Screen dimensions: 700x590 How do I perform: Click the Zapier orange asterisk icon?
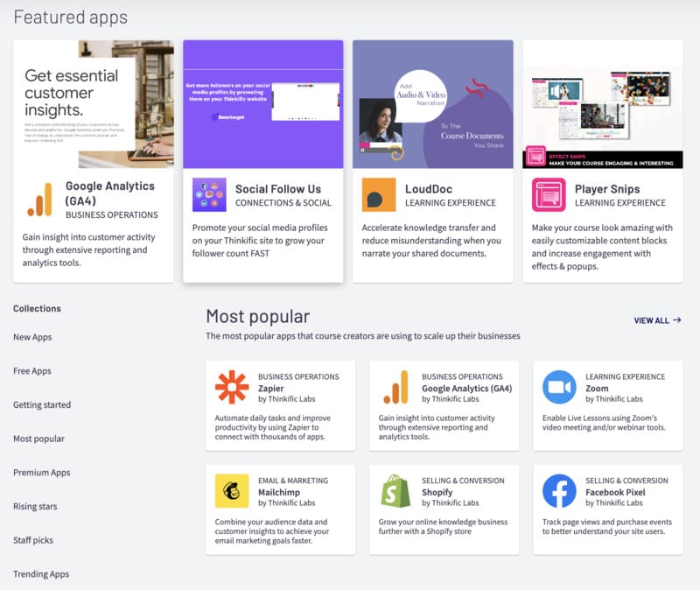(232, 387)
